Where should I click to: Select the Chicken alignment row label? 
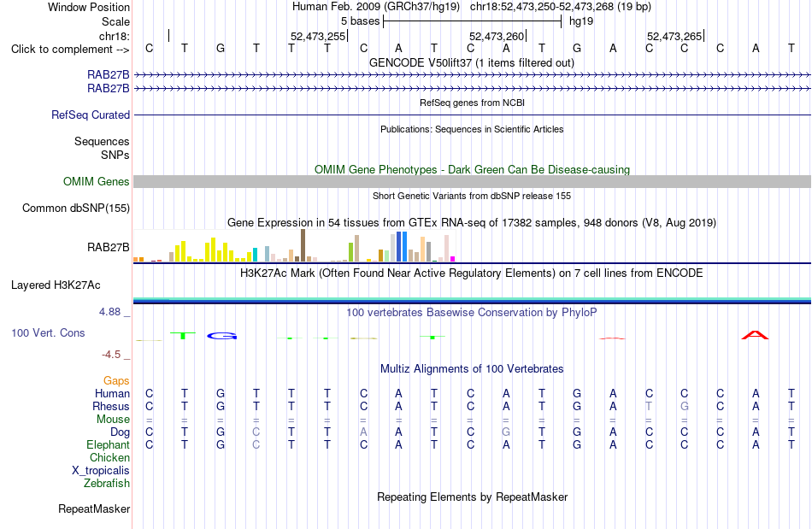tap(109, 457)
